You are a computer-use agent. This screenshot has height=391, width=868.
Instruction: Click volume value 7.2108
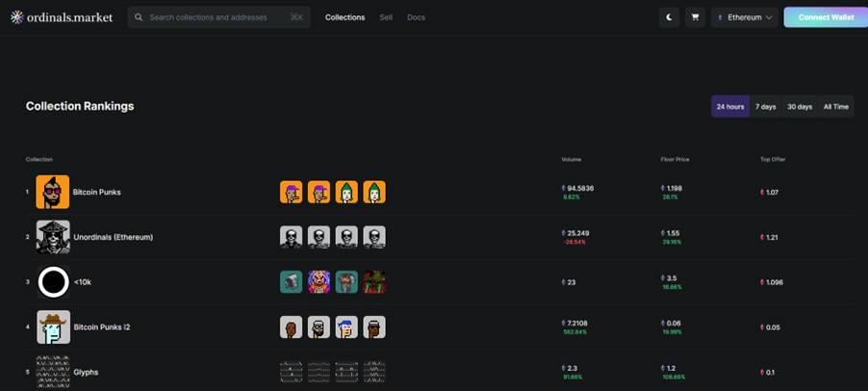578,323
